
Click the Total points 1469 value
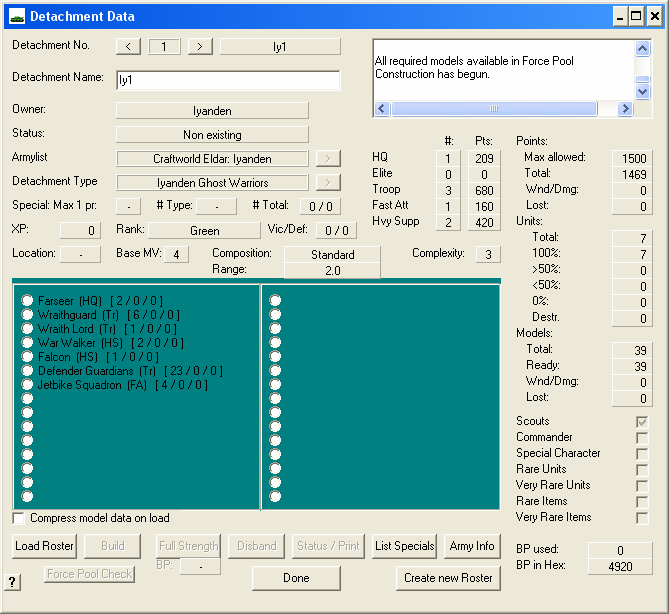click(x=632, y=175)
